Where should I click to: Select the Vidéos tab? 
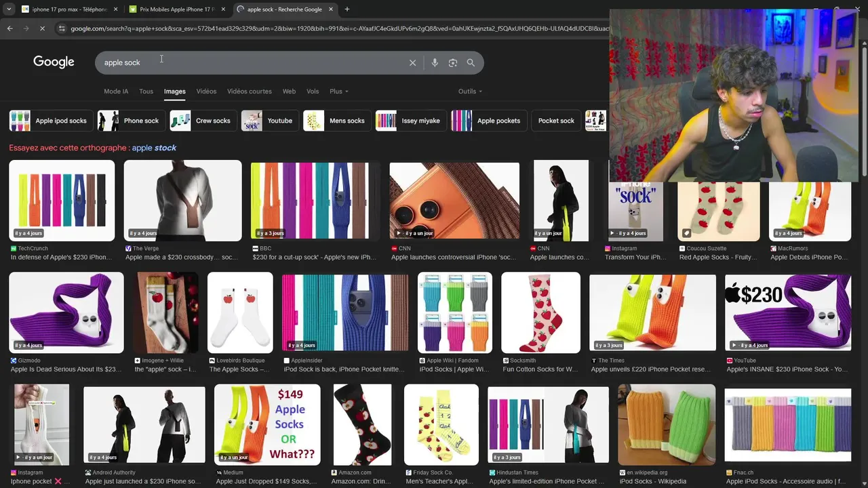(x=206, y=91)
